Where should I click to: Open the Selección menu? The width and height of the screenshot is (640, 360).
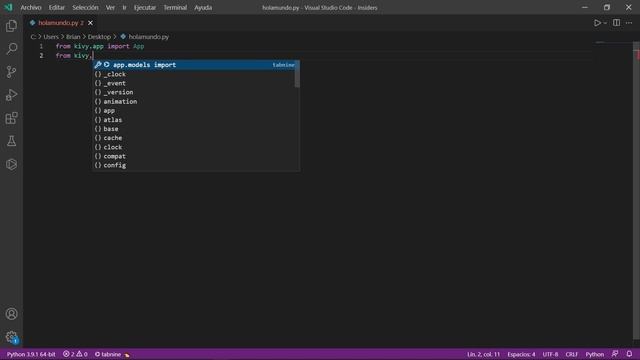tap(85, 7)
